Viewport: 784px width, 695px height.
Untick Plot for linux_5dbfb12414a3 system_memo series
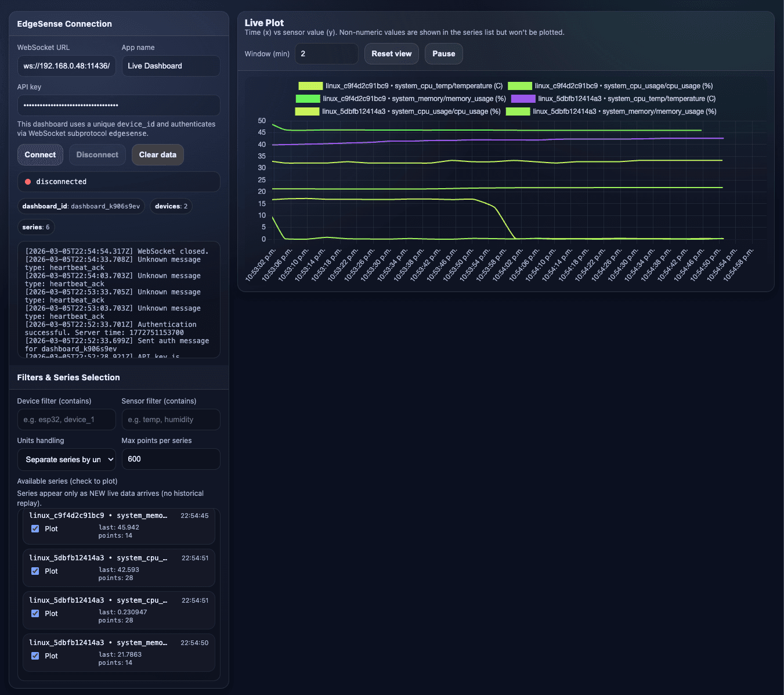pyautogui.click(x=35, y=656)
